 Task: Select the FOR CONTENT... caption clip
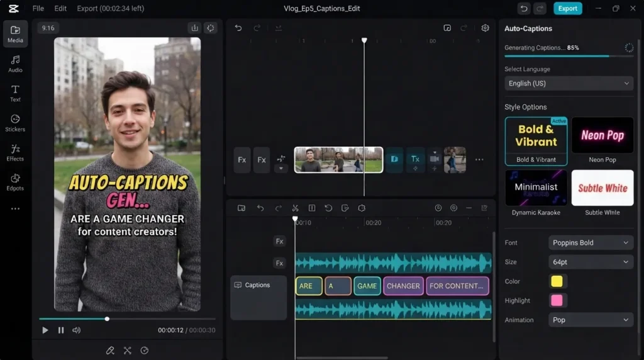point(458,286)
